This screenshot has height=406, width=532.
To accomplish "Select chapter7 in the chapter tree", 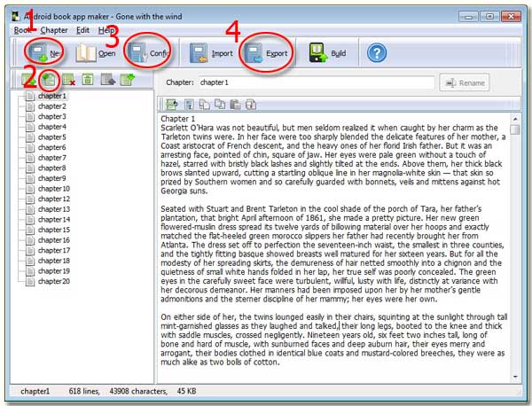I will pos(52,158).
